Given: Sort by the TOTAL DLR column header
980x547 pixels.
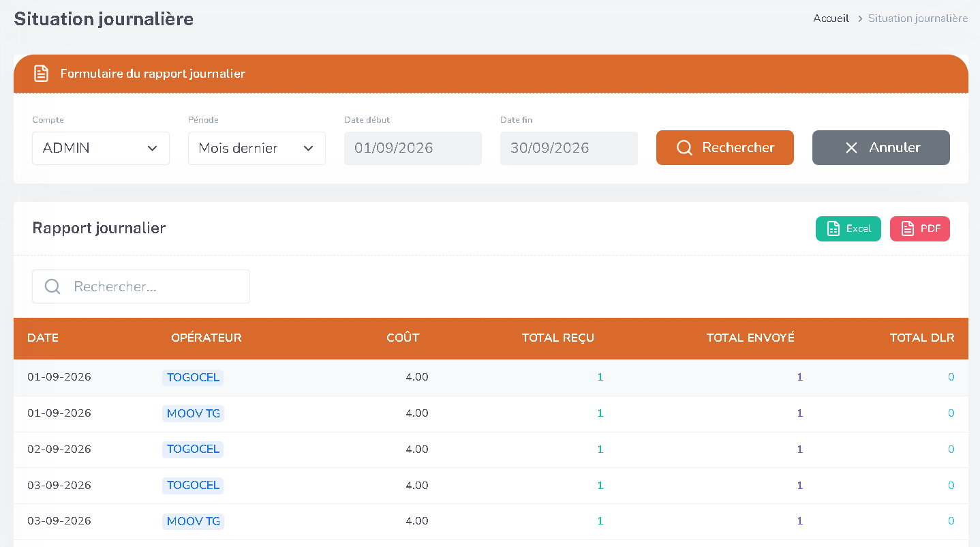Looking at the screenshot, I should 922,338.
